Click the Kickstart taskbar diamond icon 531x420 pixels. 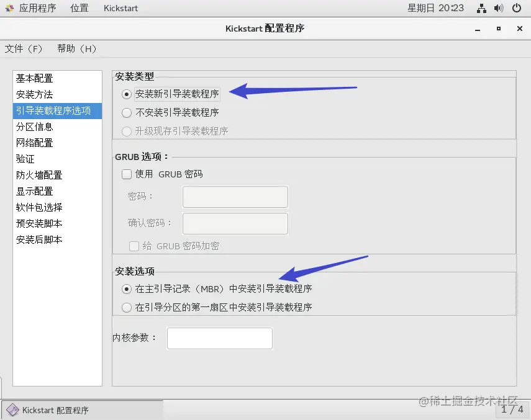[12, 410]
